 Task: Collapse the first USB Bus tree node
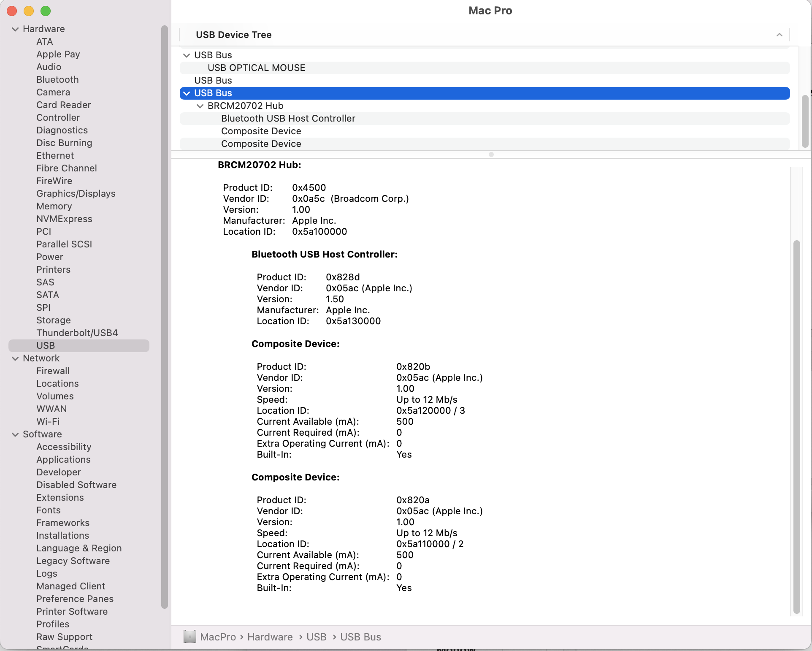tap(187, 55)
